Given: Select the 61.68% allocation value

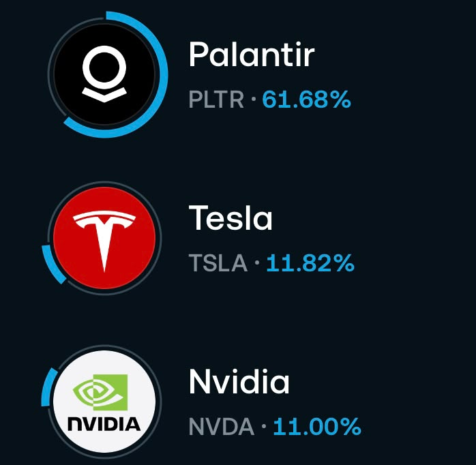Looking at the screenshot, I should (307, 100).
